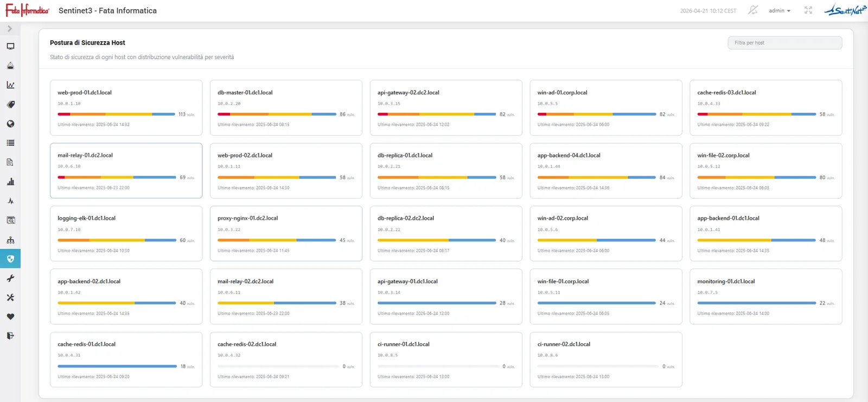
Task: Open the wrench settings sidebar icon
Action: pyautogui.click(x=10, y=278)
